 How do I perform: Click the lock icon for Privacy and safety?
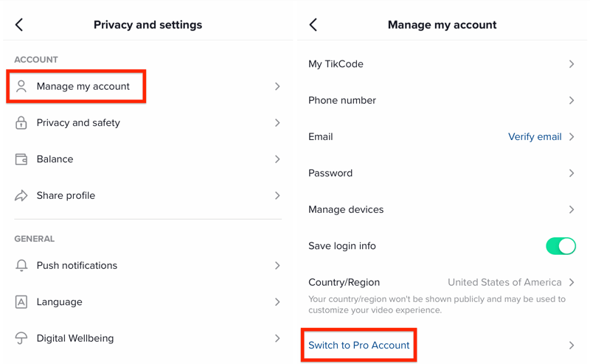click(21, 123)
